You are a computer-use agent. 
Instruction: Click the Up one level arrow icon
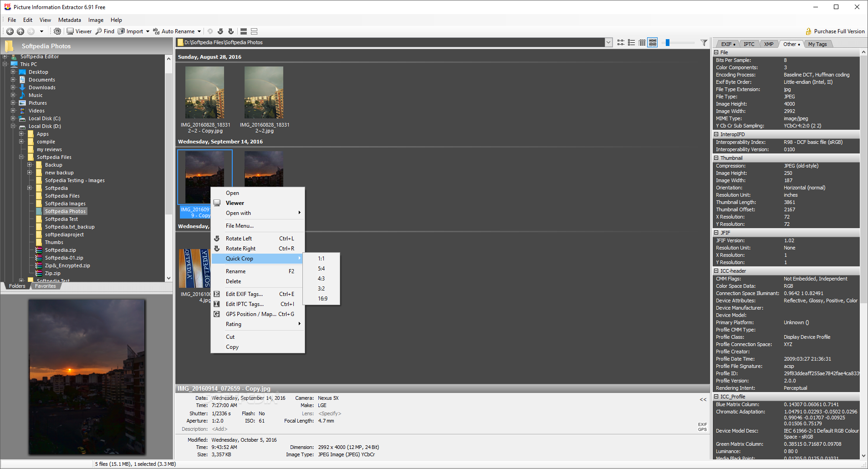coord(20,31)
